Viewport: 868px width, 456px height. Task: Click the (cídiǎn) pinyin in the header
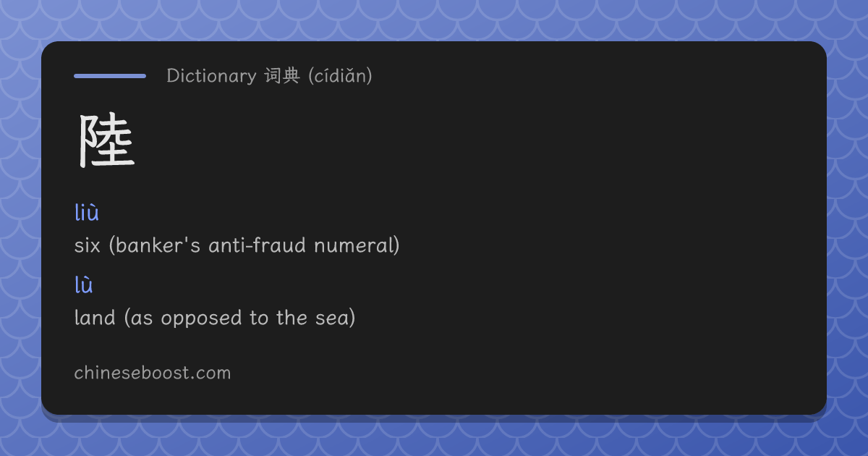pos(340,76)
